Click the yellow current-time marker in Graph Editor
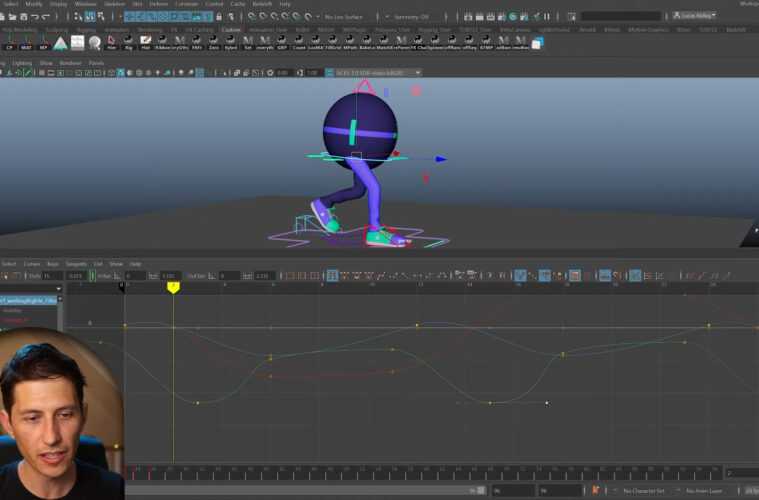The image size is (759, 500). (173, 287)
